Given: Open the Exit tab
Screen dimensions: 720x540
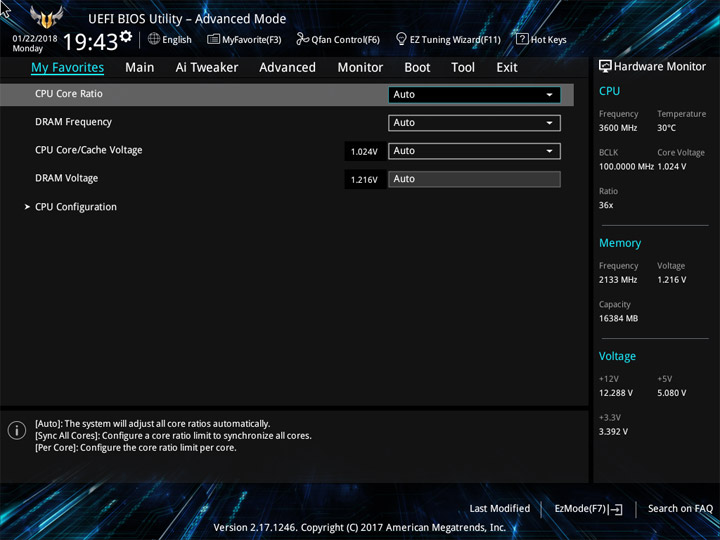Looking at the screenshot, I should [x=507, y=68].
